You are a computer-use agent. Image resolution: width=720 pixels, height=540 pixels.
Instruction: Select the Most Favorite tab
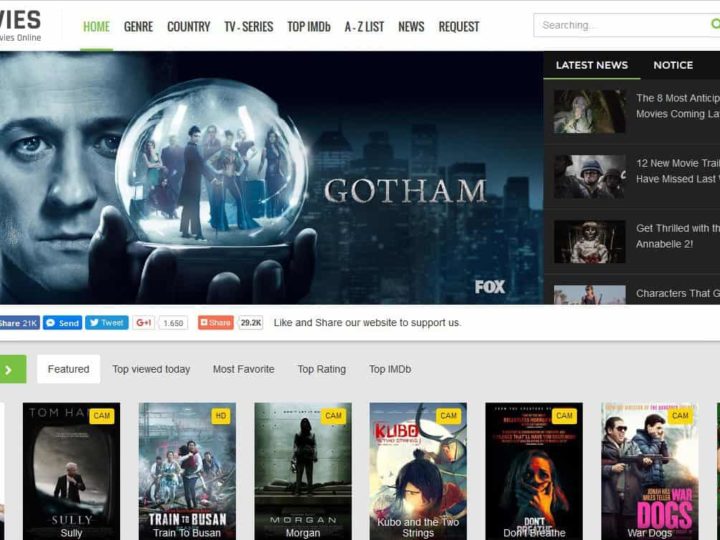coord(244,369)
